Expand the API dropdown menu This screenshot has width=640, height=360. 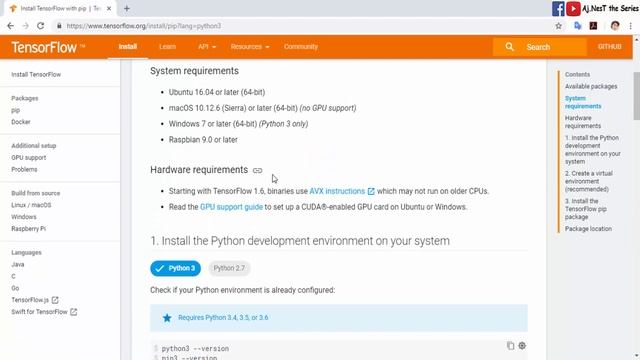207,47
